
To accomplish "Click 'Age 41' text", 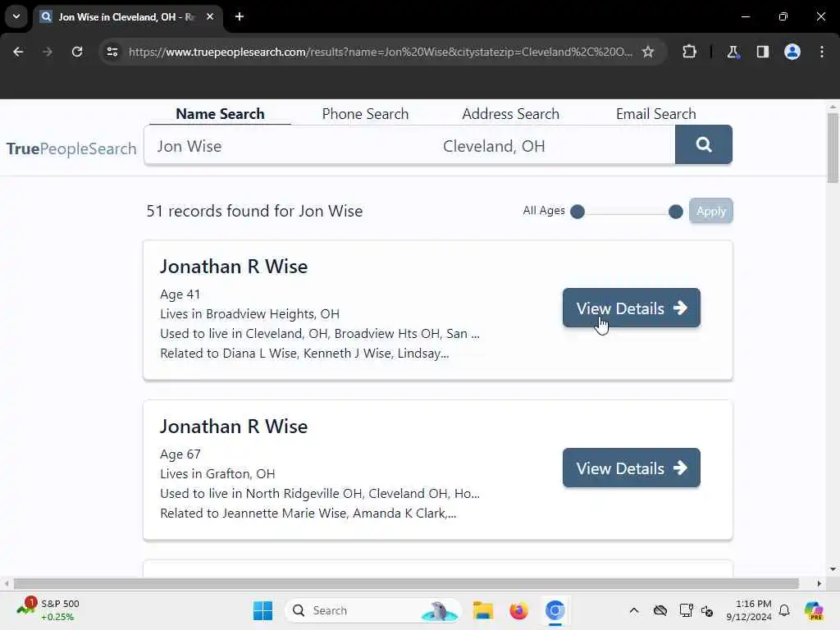I will click(x=180, y=294).
